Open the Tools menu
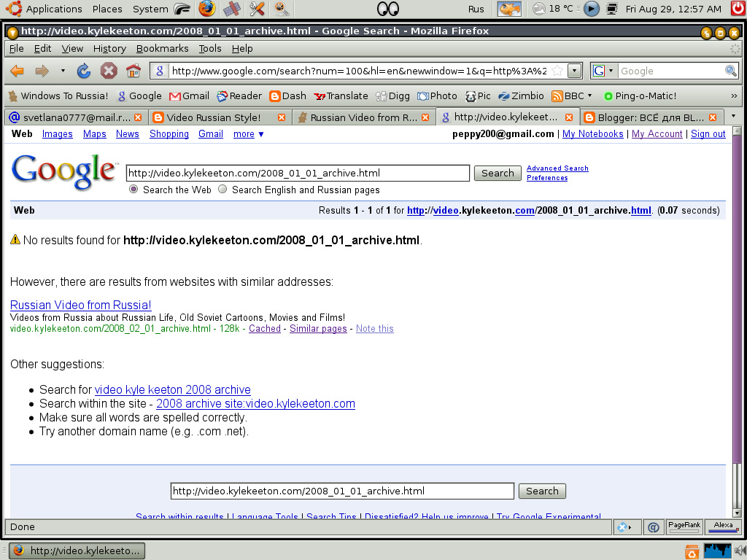 [x=210, y=49]
